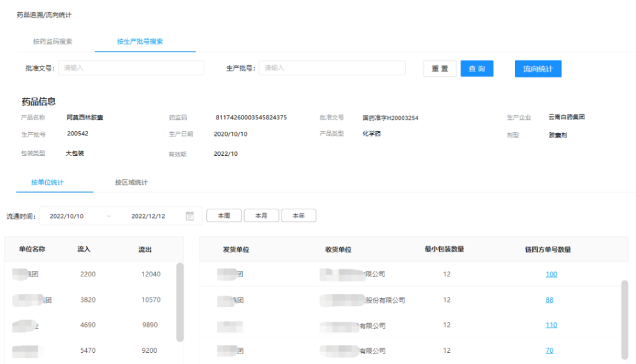Select the 按生产批号搜索 tab
Screen dimensions: 636x364
tap(140, 42)
